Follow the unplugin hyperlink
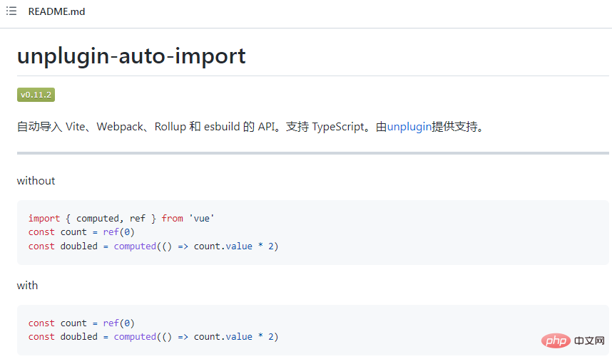 409,127
